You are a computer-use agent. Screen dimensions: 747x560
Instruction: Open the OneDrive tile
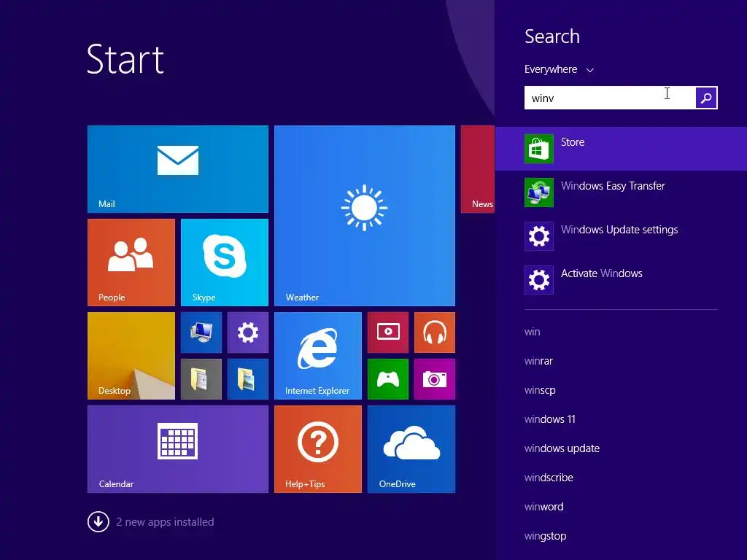pyautogui.click(x=411, y=449)
